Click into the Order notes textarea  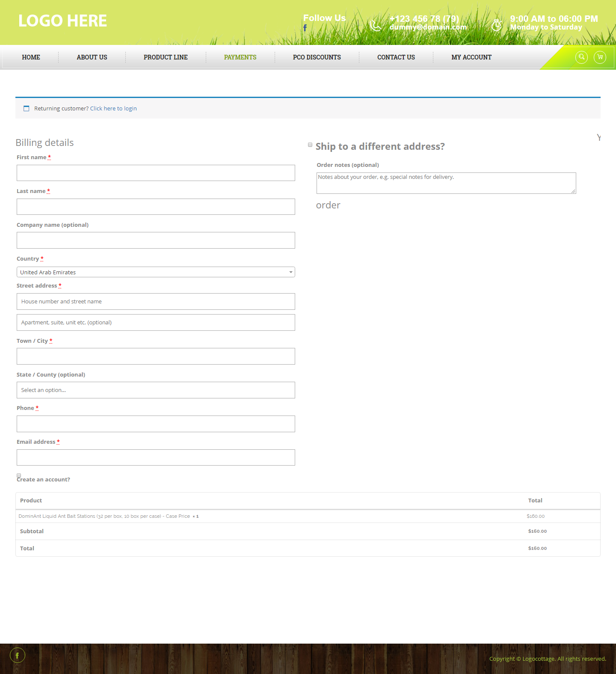446,183
